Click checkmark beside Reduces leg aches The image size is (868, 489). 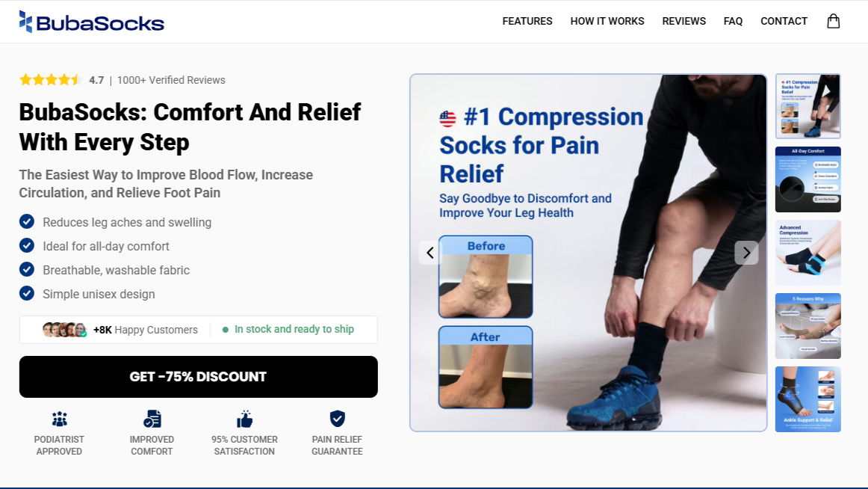27,221
